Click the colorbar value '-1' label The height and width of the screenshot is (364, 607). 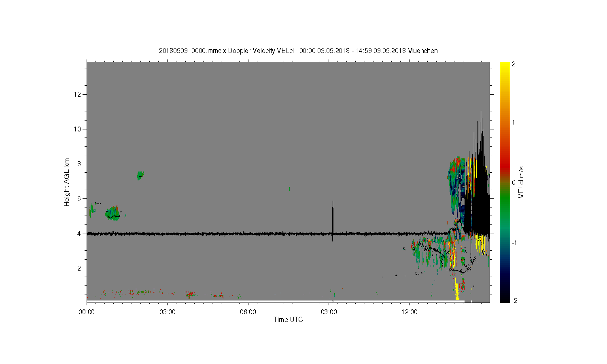pyautogui.click(x=514, y=243)
